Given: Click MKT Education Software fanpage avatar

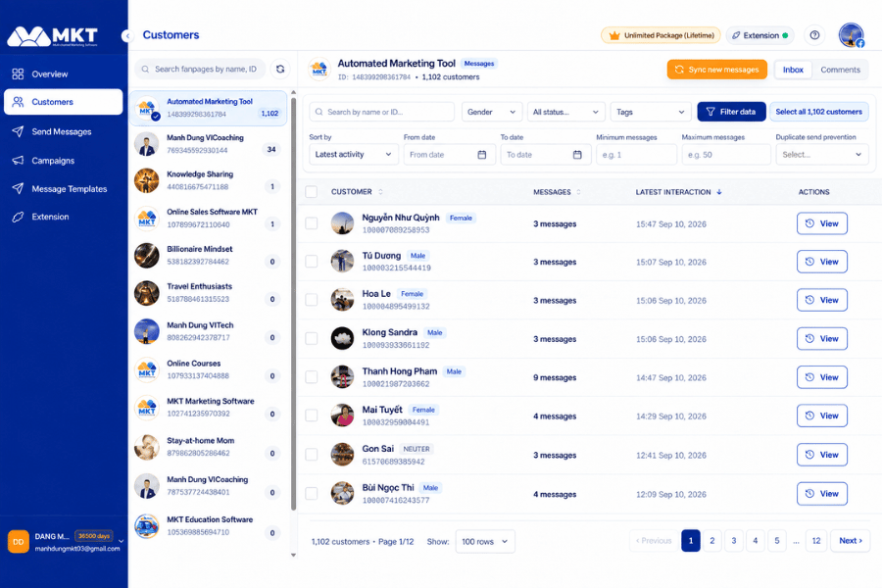Looking at the screenshot, I should pyautogui.click(x=147, y=526).
